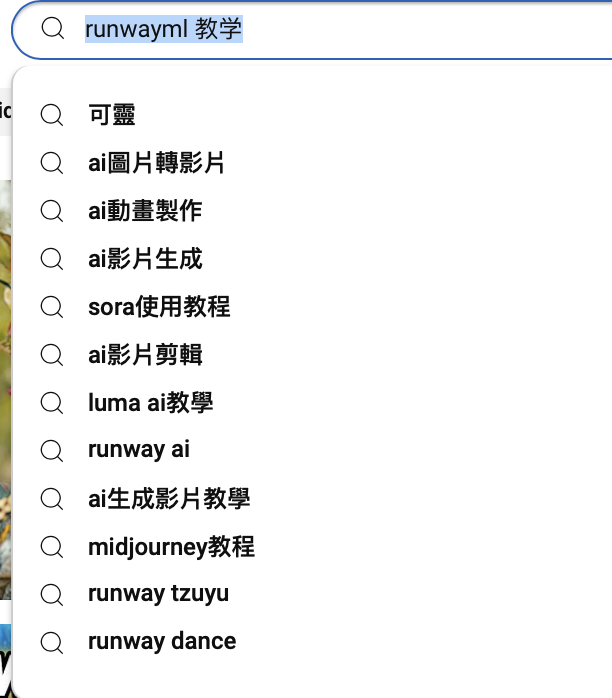
Task: Choose the sora使用教程 suggestion
Action: [312, 307]
